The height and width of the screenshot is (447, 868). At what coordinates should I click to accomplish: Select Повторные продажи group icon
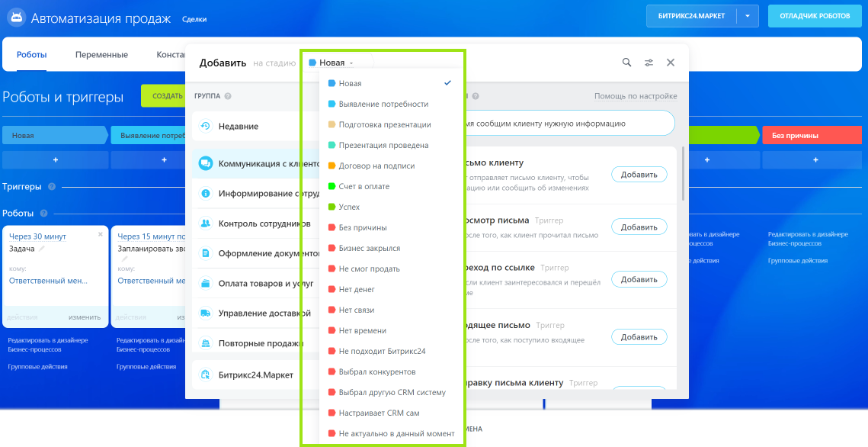[205, 342]
